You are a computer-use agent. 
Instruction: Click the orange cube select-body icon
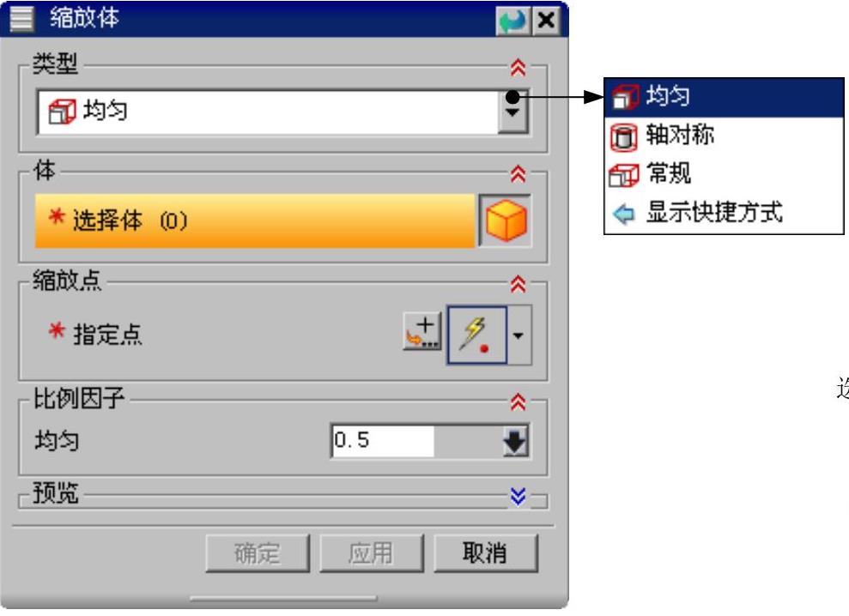click(506, 220)
